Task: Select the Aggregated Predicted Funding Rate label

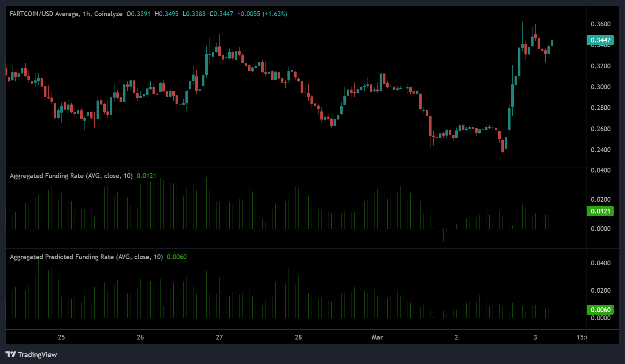Action: point(86,257)
